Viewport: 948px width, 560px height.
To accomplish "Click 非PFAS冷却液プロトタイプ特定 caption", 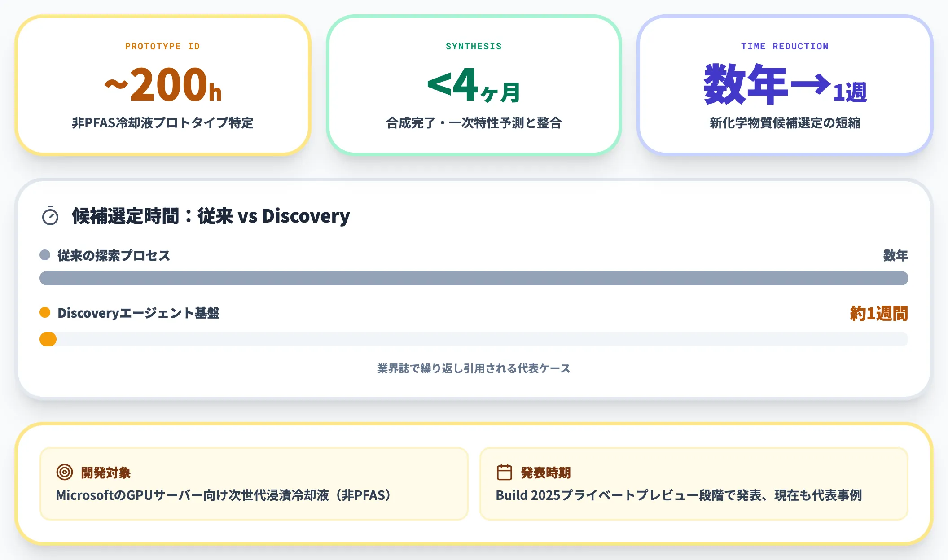I will tap(162, 122).
